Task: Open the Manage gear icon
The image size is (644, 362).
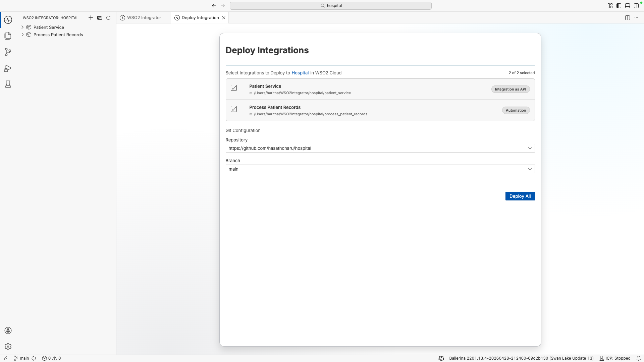Action: click(8, 347)
